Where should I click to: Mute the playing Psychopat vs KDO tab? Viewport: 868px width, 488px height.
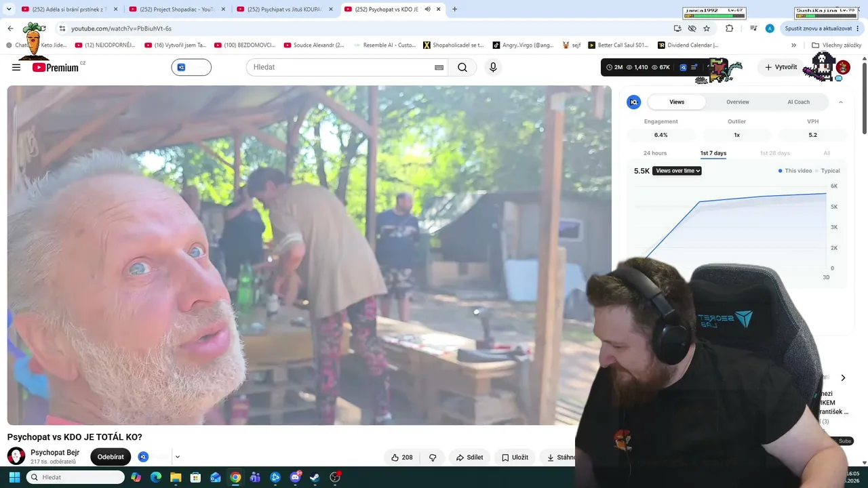pos(428,9)
